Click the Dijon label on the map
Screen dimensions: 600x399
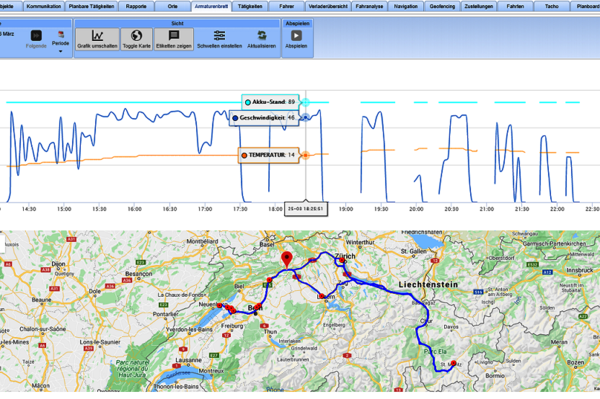coord(59,264)
